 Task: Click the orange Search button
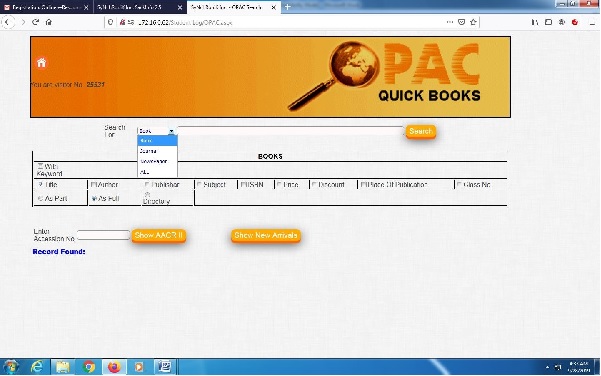tap(420, 131)
